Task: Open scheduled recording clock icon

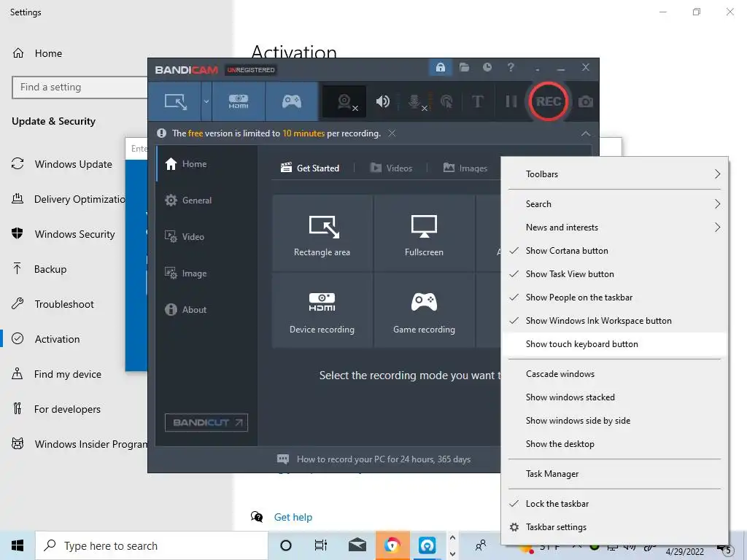Action: [487, 67]
